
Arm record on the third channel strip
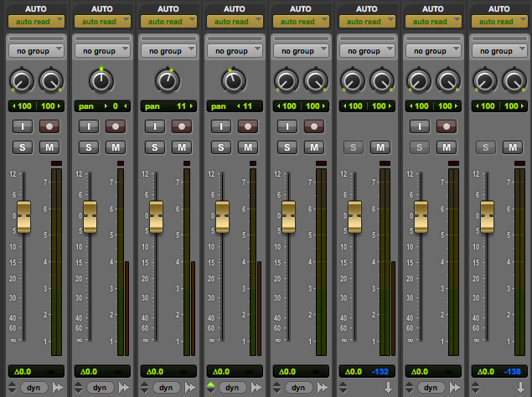coord(182,126)
